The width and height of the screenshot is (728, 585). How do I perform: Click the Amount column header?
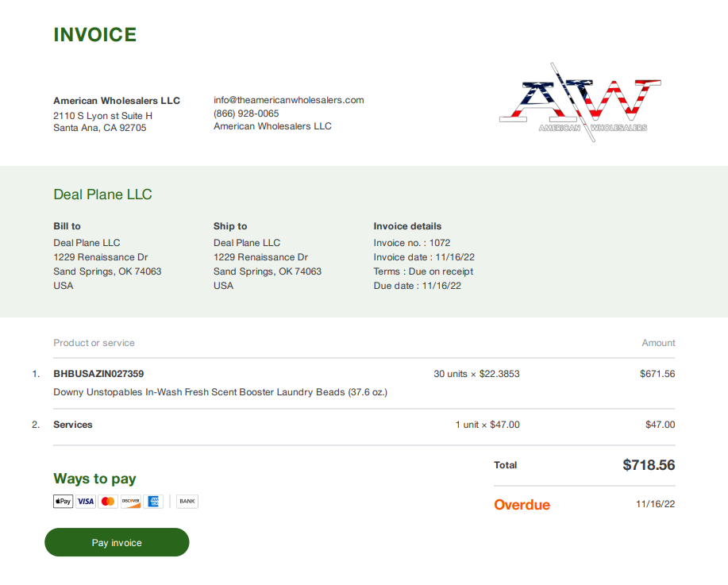(658, 343)
